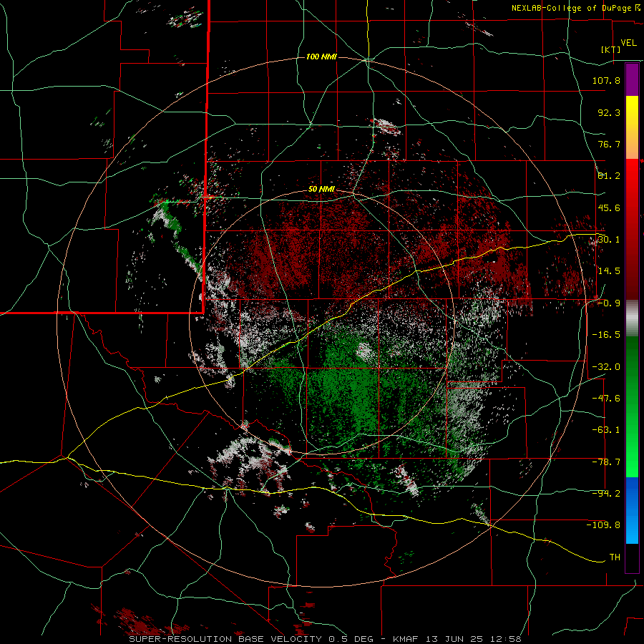This screenshot has height=644, width=644.
Task: Click the TH legend label
Action: (x=615, y=557)
